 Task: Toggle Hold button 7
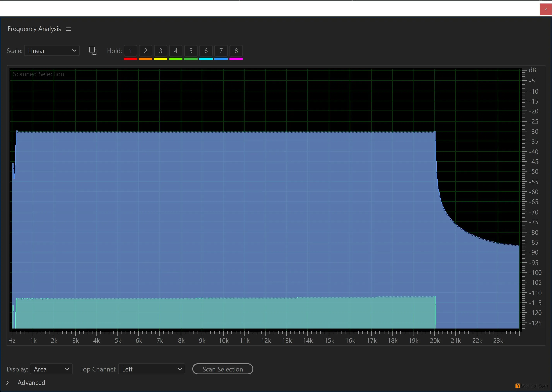click(x=221, y=51)
